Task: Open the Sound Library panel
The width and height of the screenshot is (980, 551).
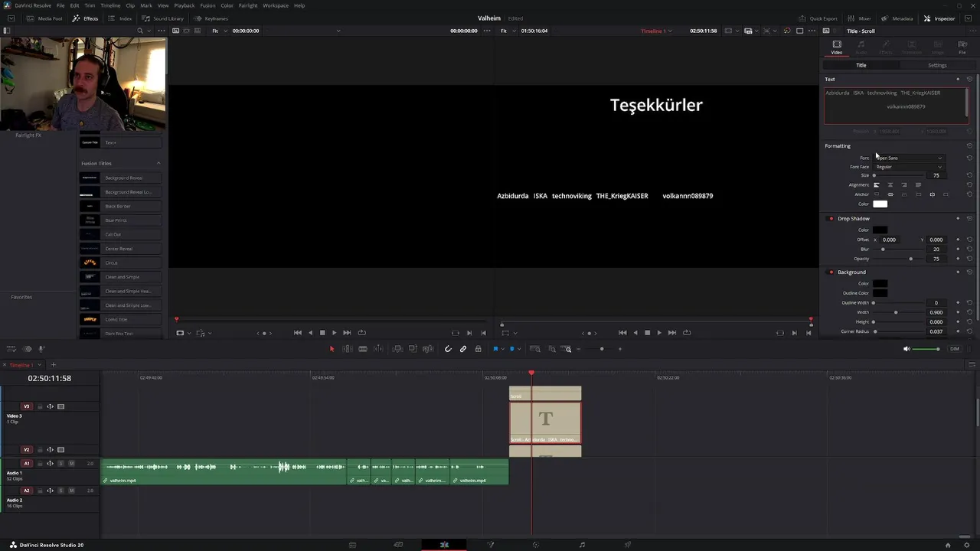Action: [163, 18]
